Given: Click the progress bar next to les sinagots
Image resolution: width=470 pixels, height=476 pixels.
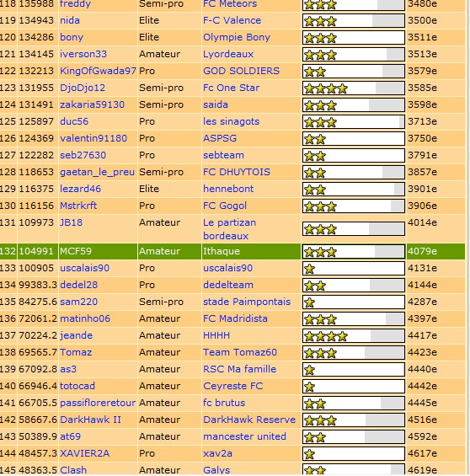Looking at the screenshot, I should pos(354,122).
